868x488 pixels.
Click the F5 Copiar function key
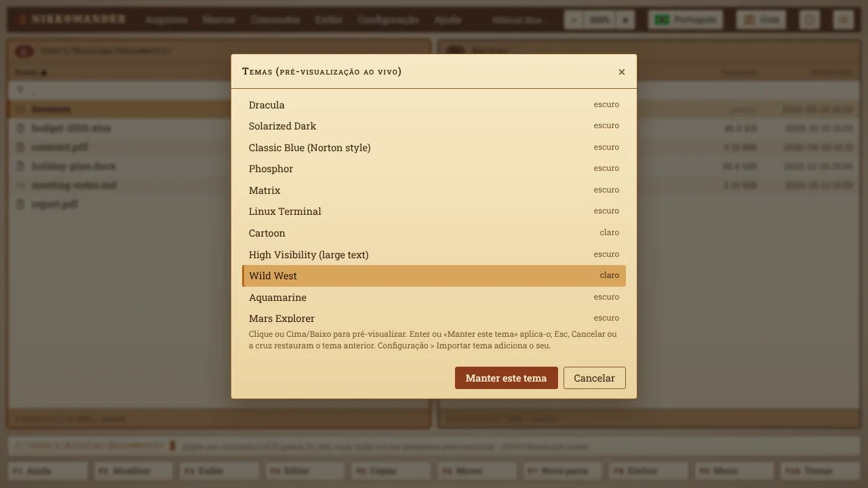[391, 470]
